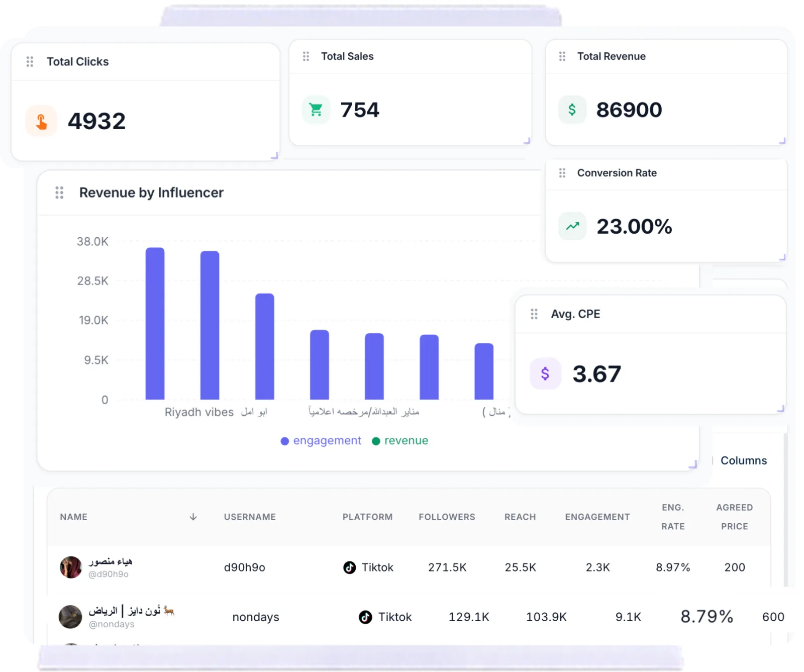Click the purple dollar icon in Avg. CPE
804x672 pixels.
pos(545,373)
